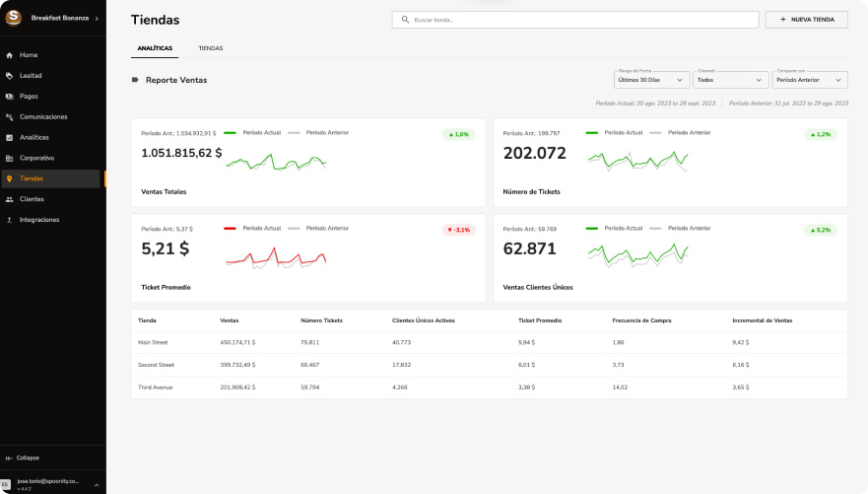Sort by Clientes Únicos Activos header
Viewport: 868px width, 494px height.
point(424,320)
